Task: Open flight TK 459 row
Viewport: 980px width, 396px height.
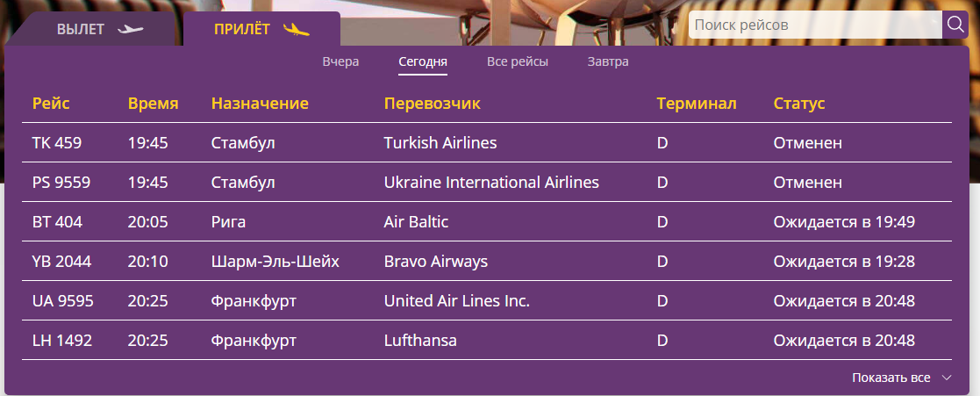Action: point(57,143)
